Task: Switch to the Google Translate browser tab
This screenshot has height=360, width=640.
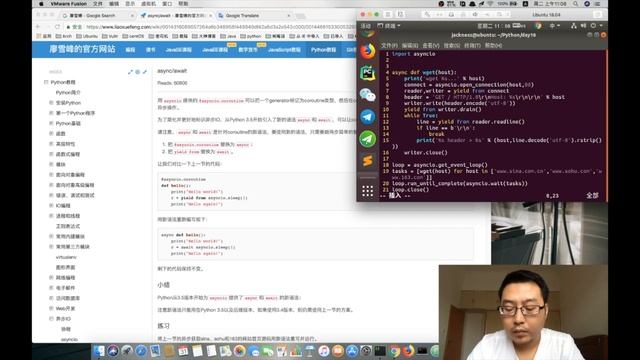Action: pos(253,16)
